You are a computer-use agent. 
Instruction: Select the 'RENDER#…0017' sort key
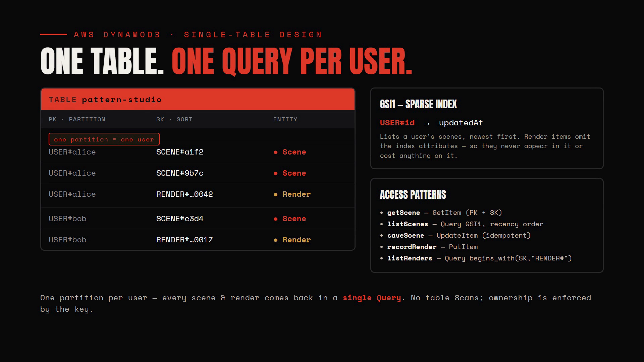coord(184,240)
